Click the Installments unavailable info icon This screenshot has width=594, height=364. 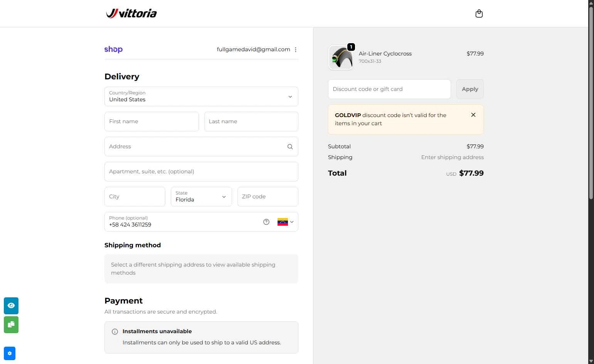coord(115,332)
